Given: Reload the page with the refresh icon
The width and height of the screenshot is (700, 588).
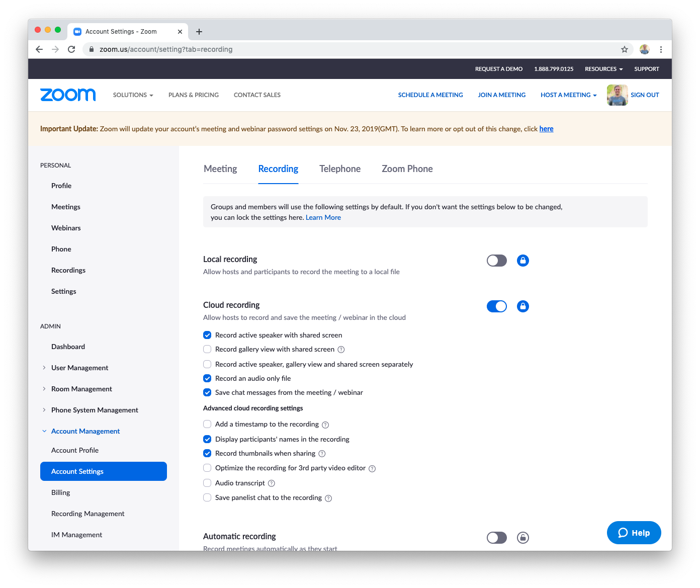Looking at the screenshot, I should [x=71, y=49].
